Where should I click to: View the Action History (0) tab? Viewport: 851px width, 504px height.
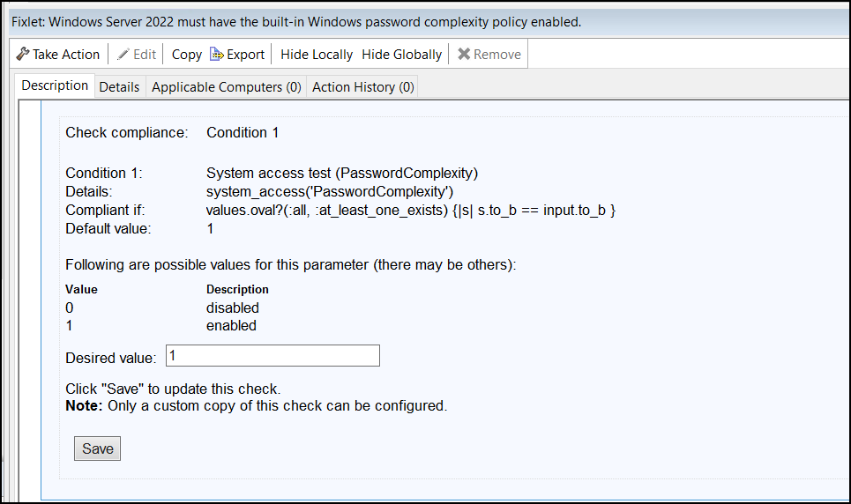363,87
